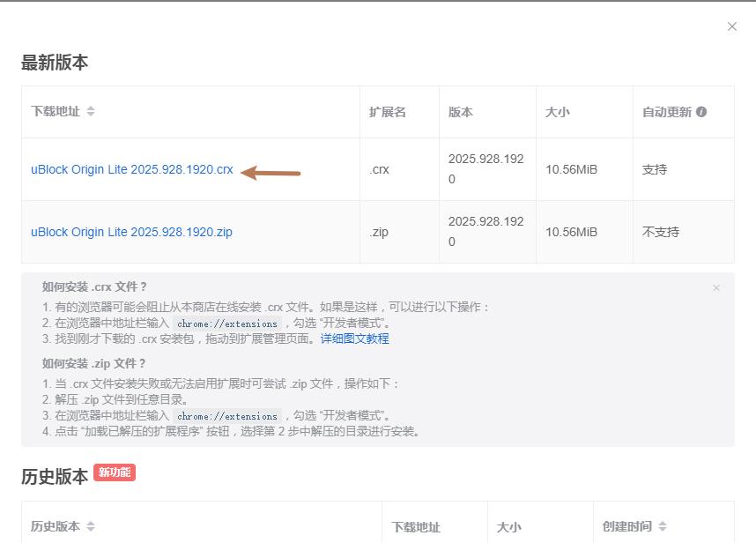This screenshot has height=543, width=756.
Task: Select the 历史版本 table column header
Action: (x=56, y=526)
